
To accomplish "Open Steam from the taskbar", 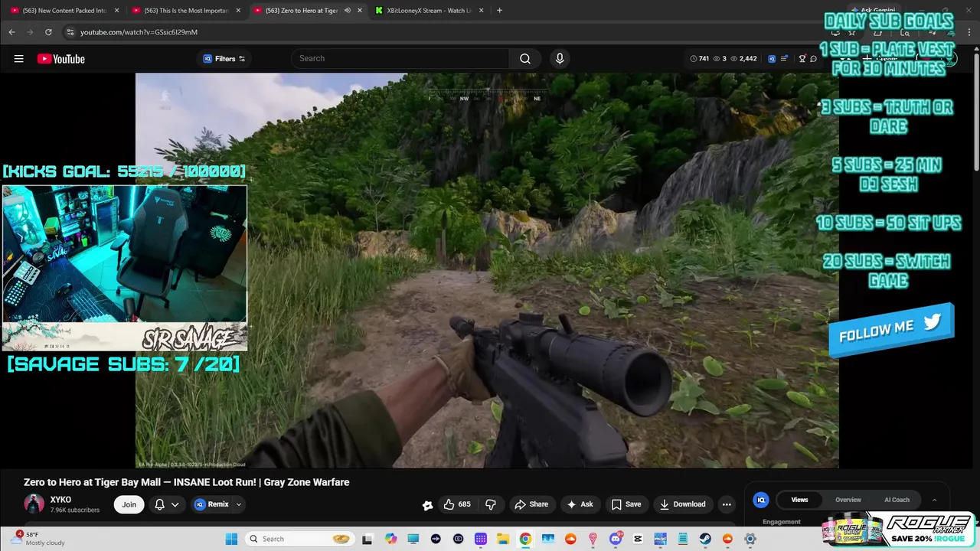I will pos(705,539).
